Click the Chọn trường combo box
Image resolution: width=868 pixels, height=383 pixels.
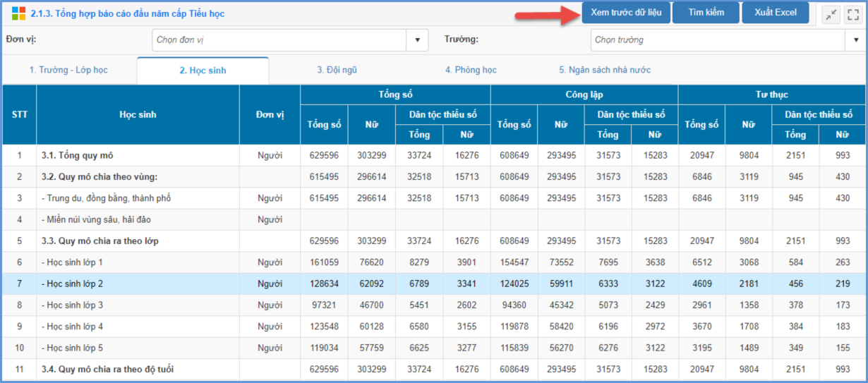pos(716,40)
